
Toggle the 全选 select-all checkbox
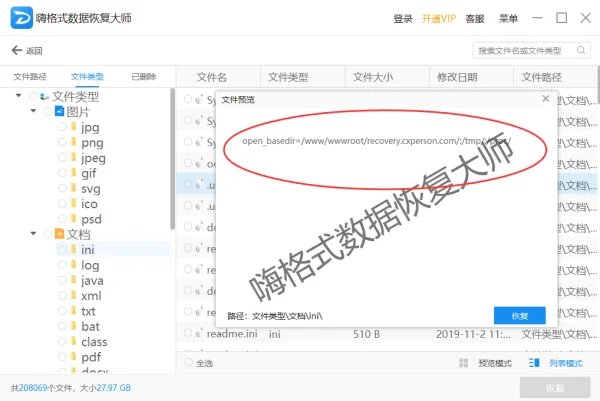pyautogui.click(x=188, y=362)
